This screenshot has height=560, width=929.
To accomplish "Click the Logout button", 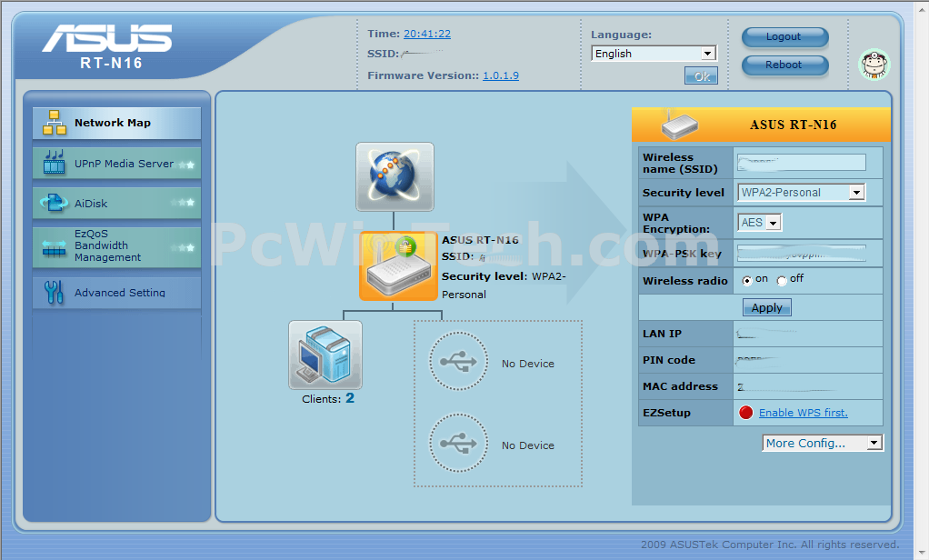I will pyautogui.click(x=785, y=36).
